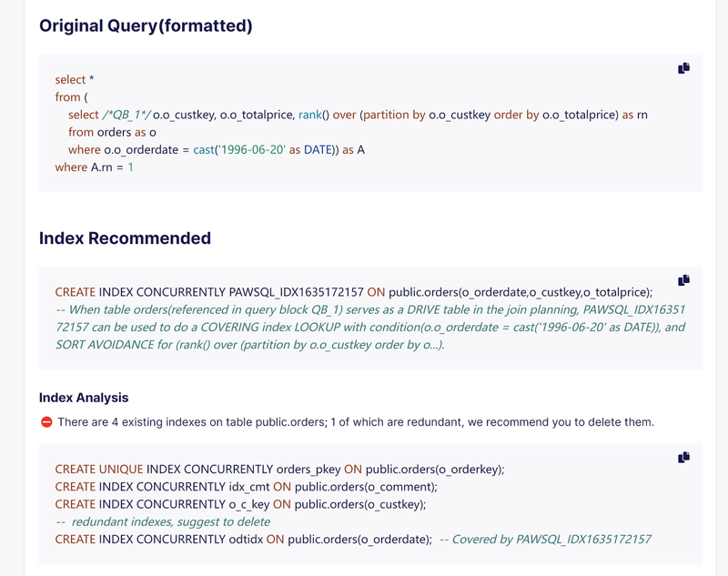The height and width of the screenshot is (576, 728).
Task: Click the copy icon above orders_pkey index list
Action: 683,458
